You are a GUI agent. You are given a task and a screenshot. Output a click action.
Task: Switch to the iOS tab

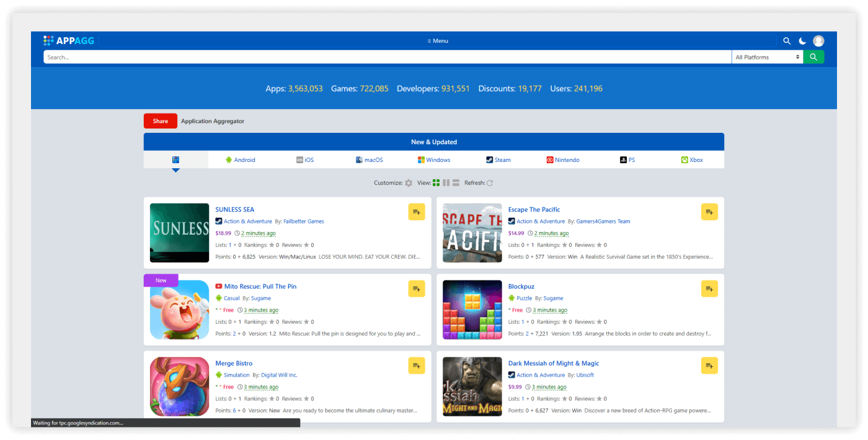tap(305, 159)
